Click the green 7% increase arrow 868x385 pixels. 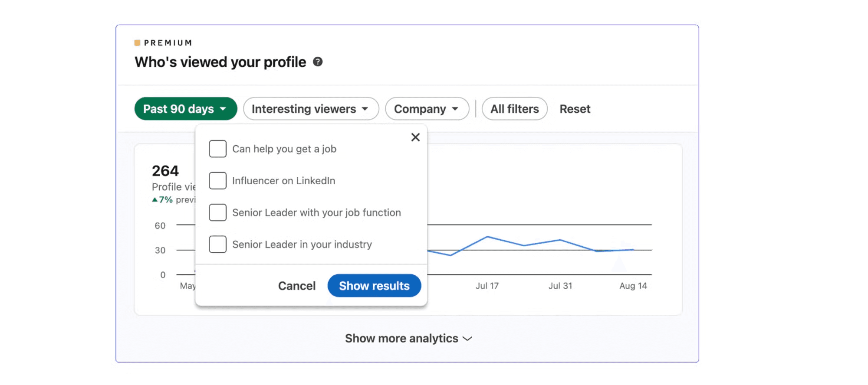(x=155, y=200)
